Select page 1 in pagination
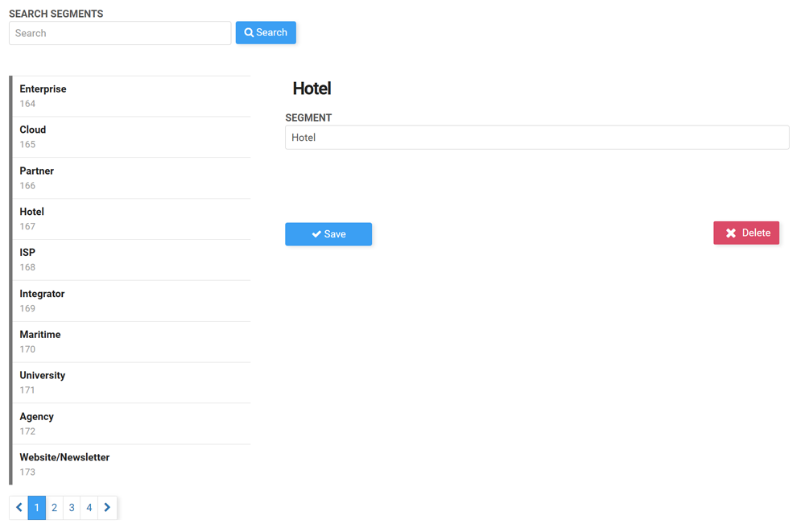The height and width of the screenshot is (532, 805). coord(37,508)
